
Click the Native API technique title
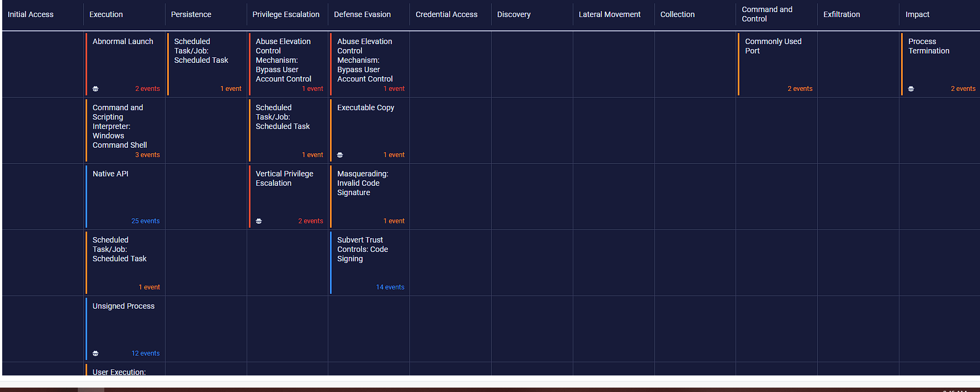[110, 174]
